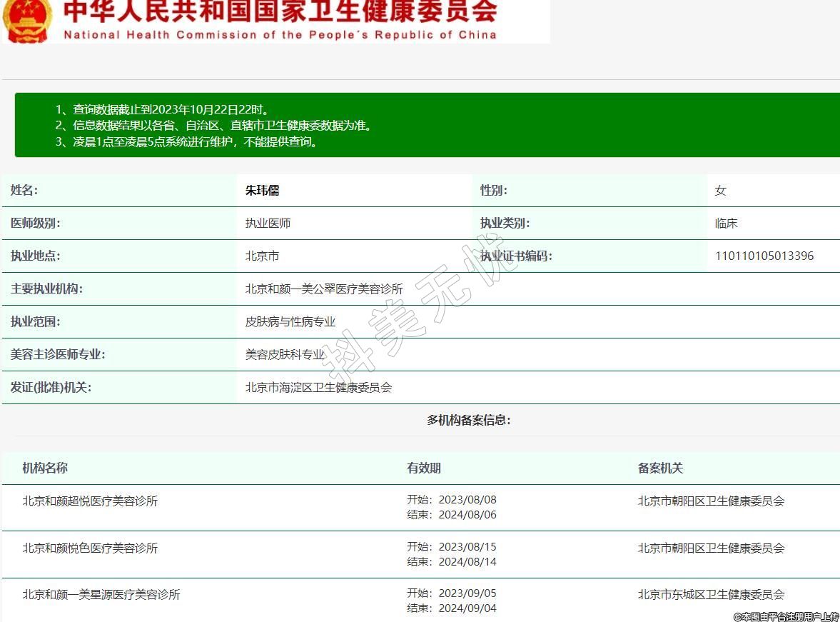Click the 机构名称 column header
Viewport: 840px width, 622px height.
[45, 468]
